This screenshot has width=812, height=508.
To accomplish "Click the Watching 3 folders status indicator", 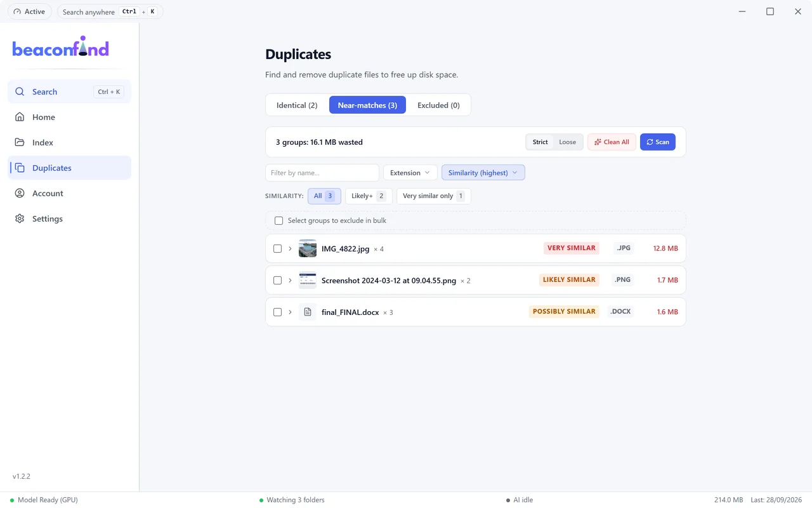I will click(x=292, y=500).
